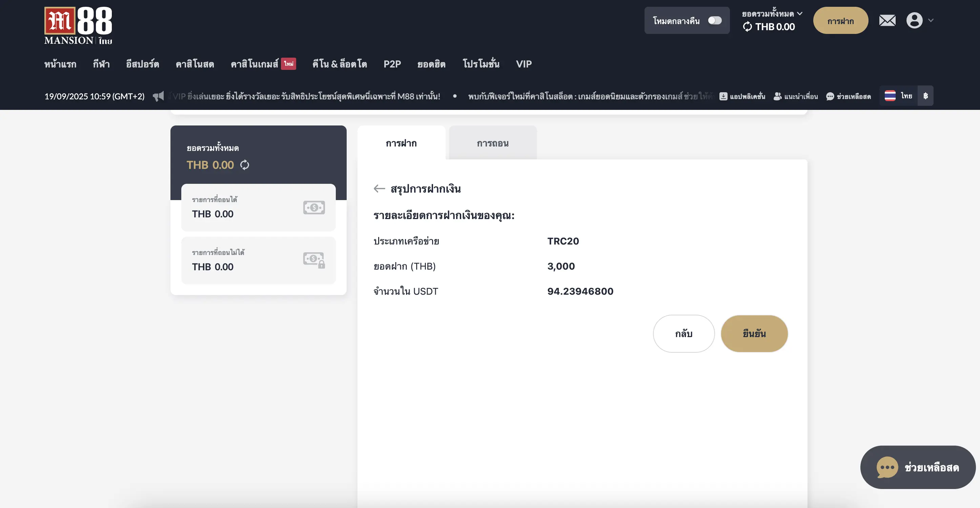Open the P2P menu item
Image resolution: width=980 pixels, height=508 pixels.
392,64
